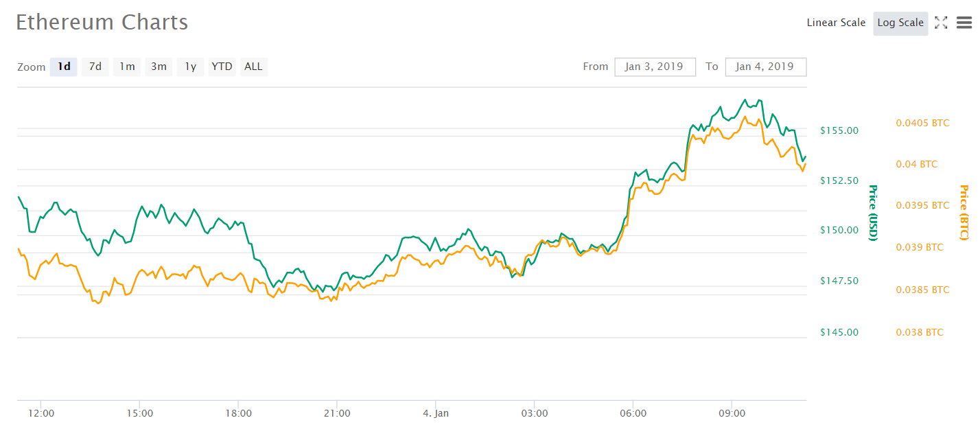980x431 pixels.
Task: Click the 09:00 time axis label
Action: point(732,413)
